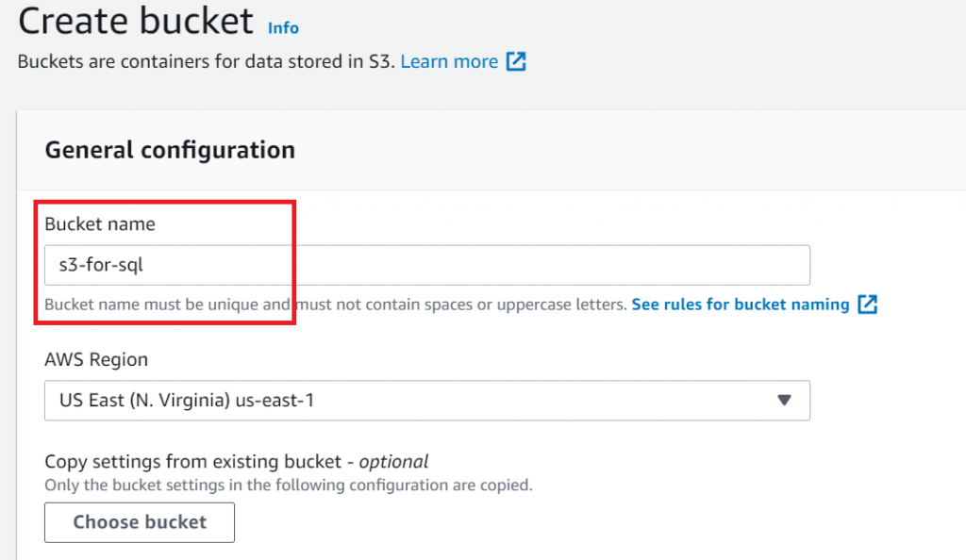Click the AWS Region dropdown arrow
This screenshot has width=966, height=560.
[783, 400]
